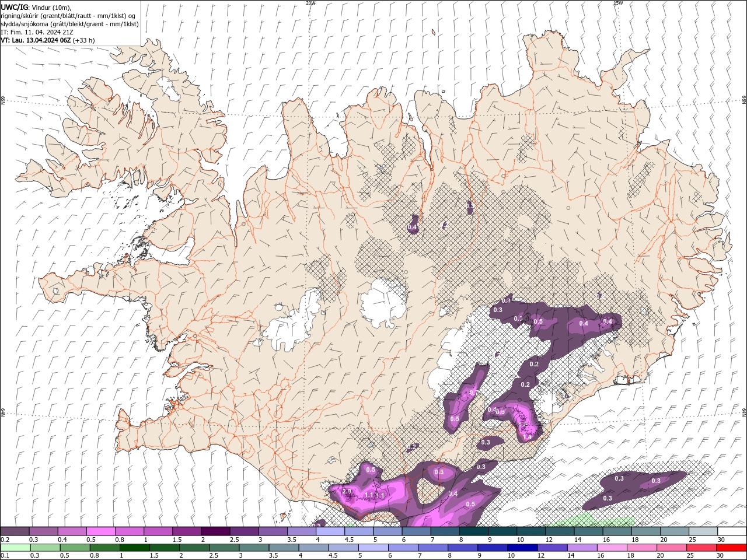
Task: Select the 'IT: Fim. 11. 04. 2024 21Z' line
Action: pos(37,32)
